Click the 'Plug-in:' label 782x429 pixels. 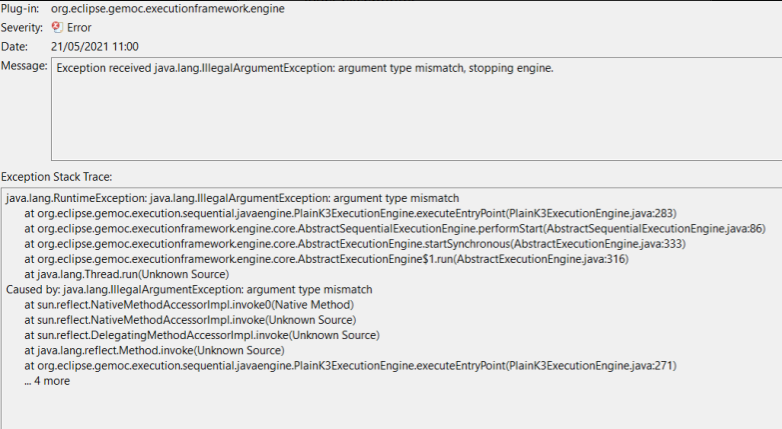[x=22, y=9]
